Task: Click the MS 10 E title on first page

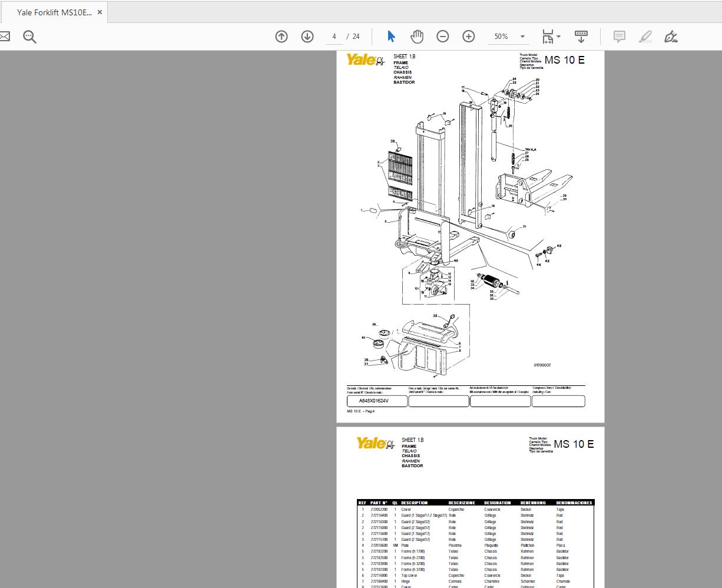Action: [x=564, y=60]
